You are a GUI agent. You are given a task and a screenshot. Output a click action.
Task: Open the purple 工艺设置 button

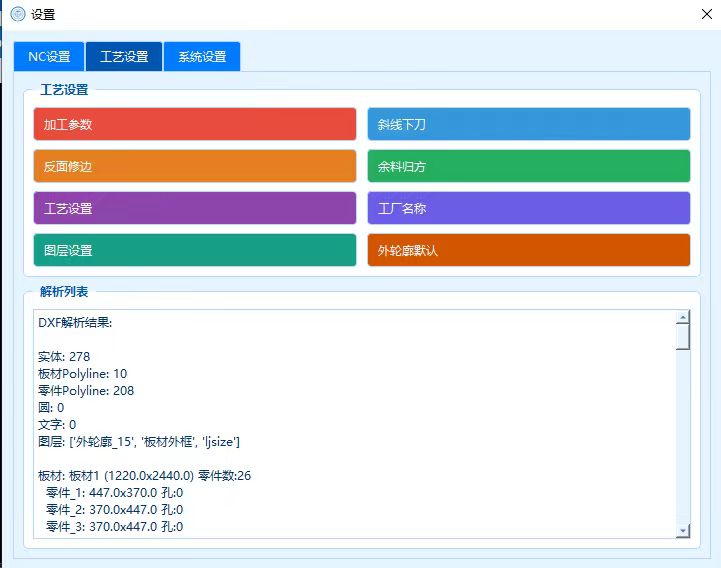(x=195, y=208)
